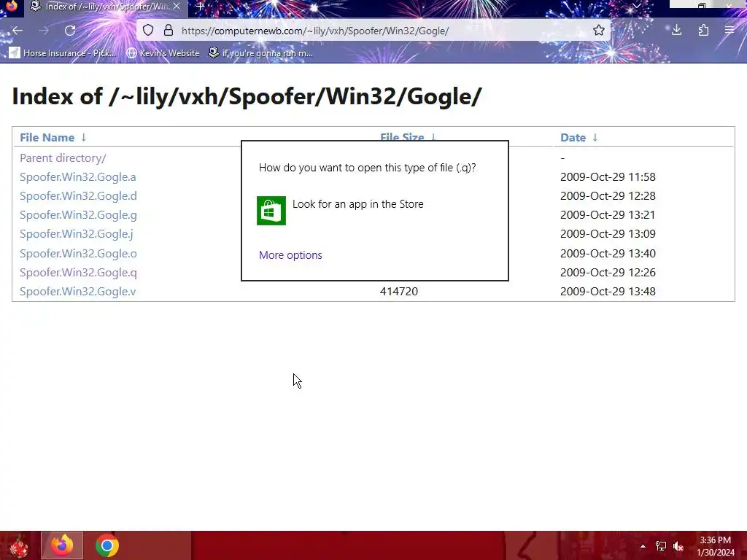Open the taskbar clock showing 3:36 PM

[716, 546]
